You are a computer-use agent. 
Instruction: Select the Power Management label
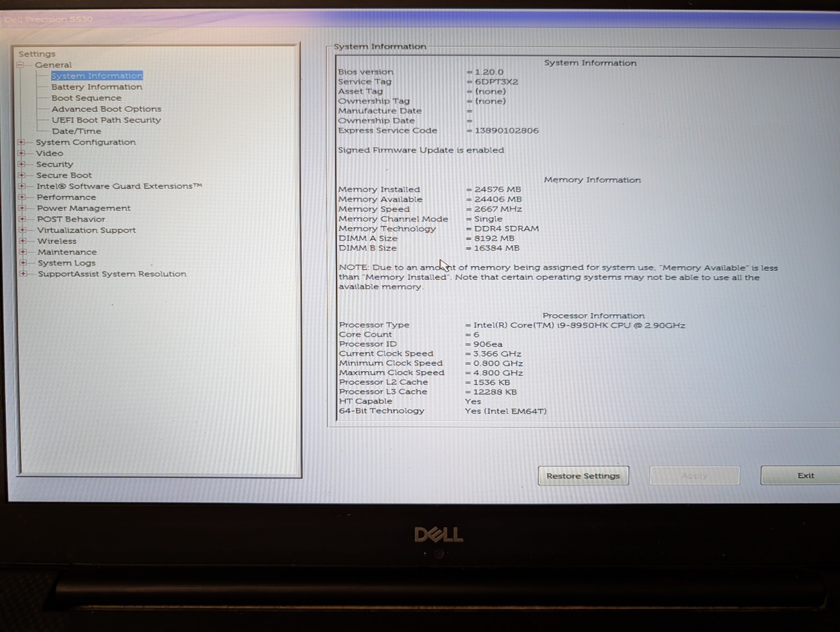click(x=83, y=208)
